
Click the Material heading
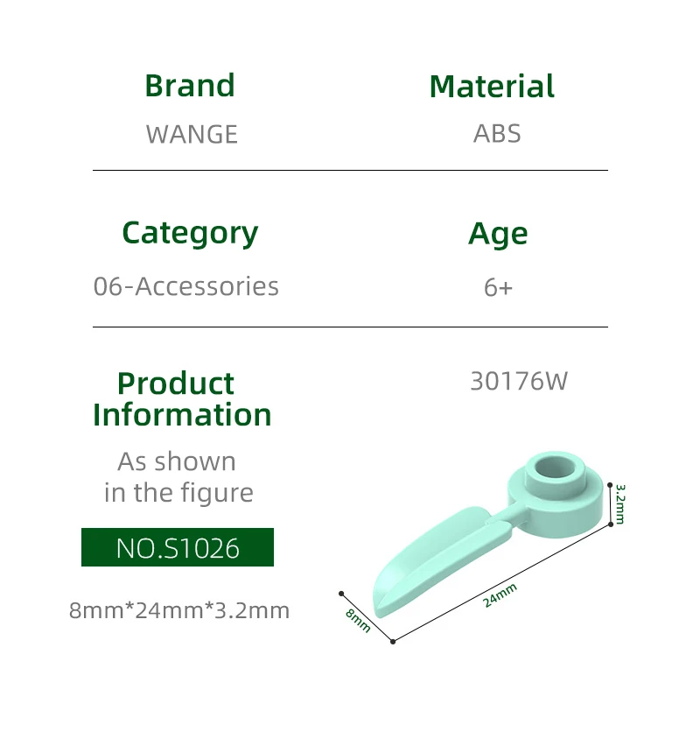point(492,87)
